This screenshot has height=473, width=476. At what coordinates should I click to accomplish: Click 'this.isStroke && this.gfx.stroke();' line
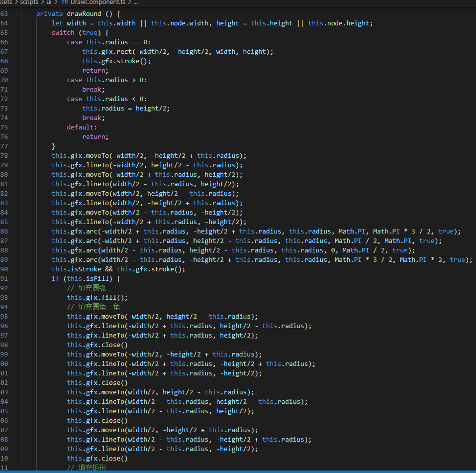(x=118, y=269)
